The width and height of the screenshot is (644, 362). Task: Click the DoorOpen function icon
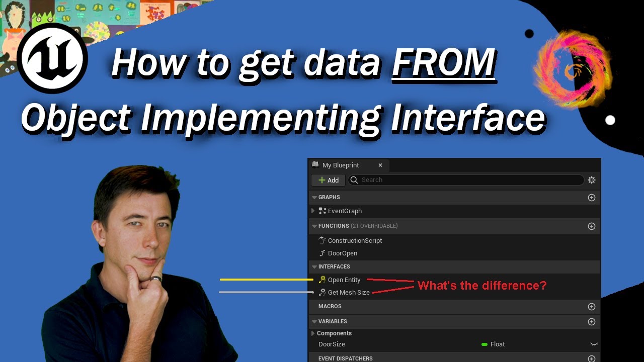click(x=323, y=253)
